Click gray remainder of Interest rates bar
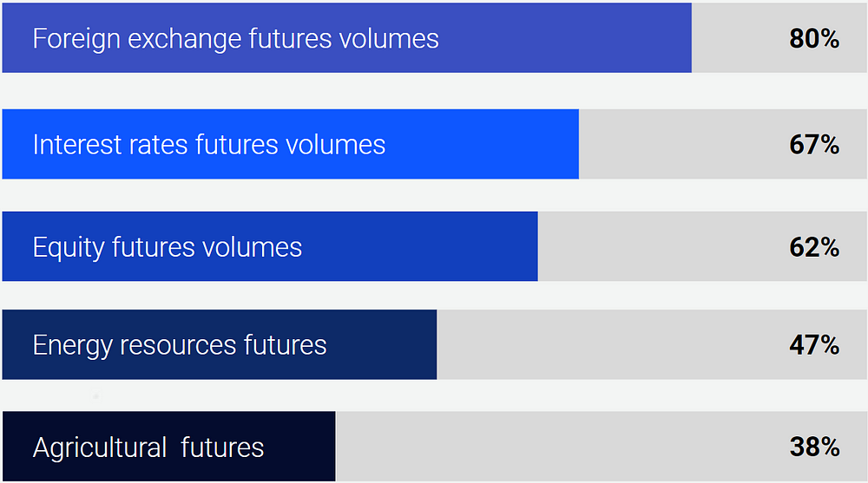 723,144
